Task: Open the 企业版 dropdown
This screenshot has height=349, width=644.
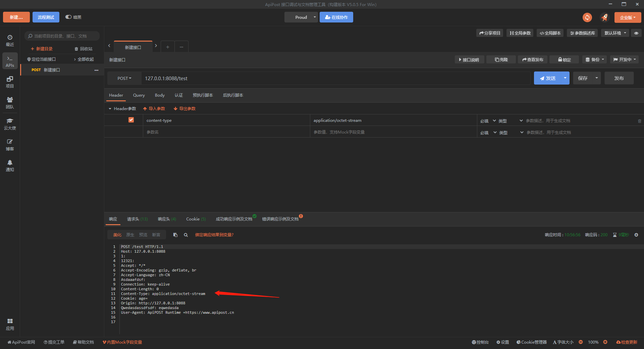Action: coord(628,17)
